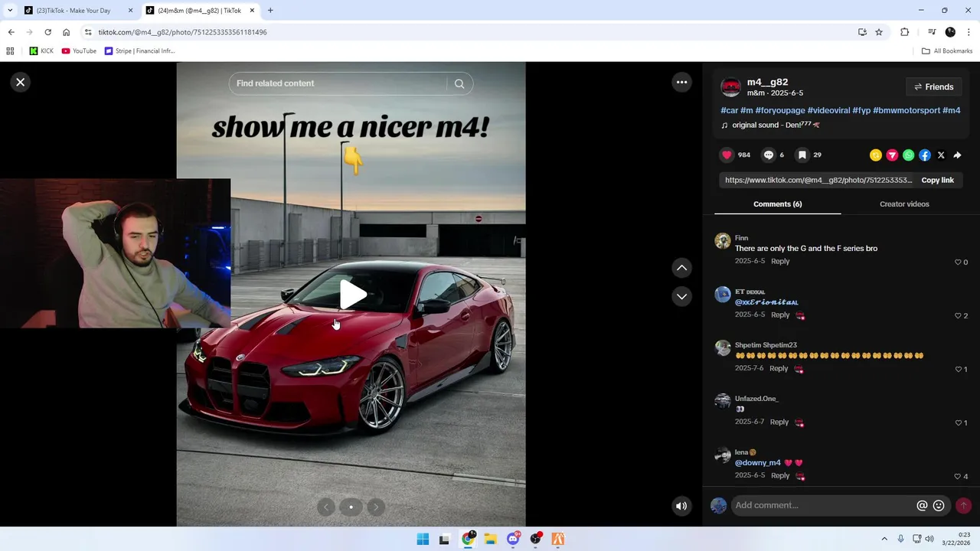980x551 pixels.
Task: Open comments via speech bubble icon
Action: pos(769,155)
